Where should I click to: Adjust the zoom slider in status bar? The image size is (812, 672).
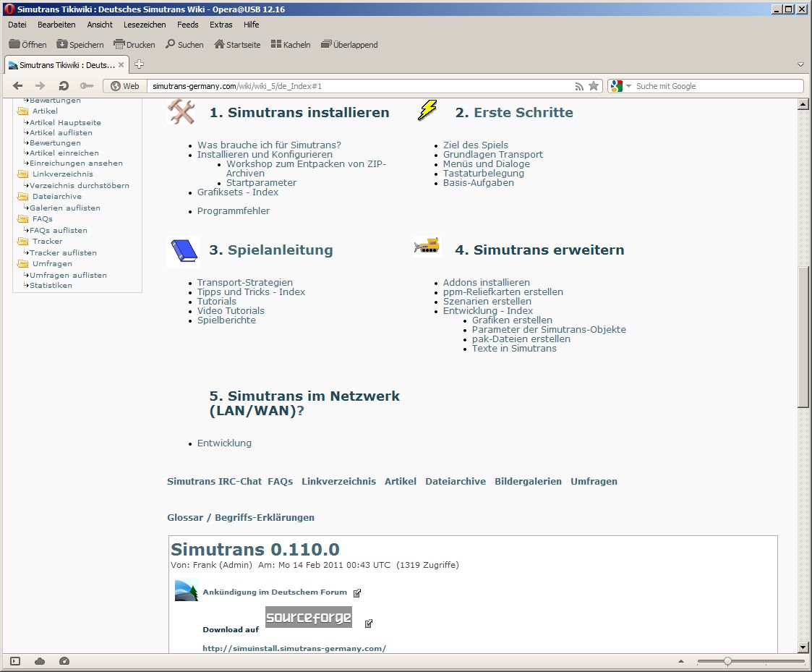tap(727, 661)
